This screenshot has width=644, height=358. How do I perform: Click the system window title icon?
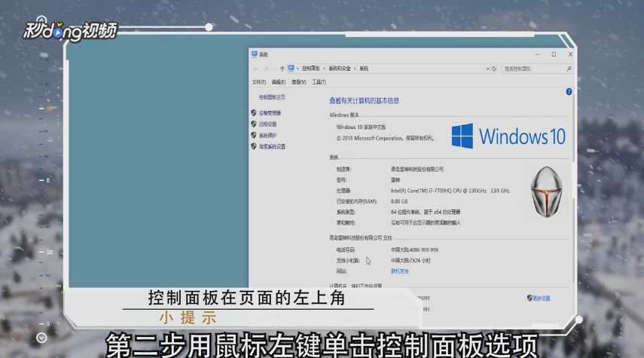point(255,54)
